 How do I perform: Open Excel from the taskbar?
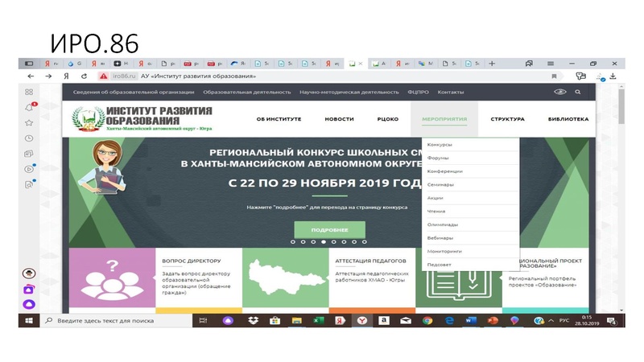point(318,320)
